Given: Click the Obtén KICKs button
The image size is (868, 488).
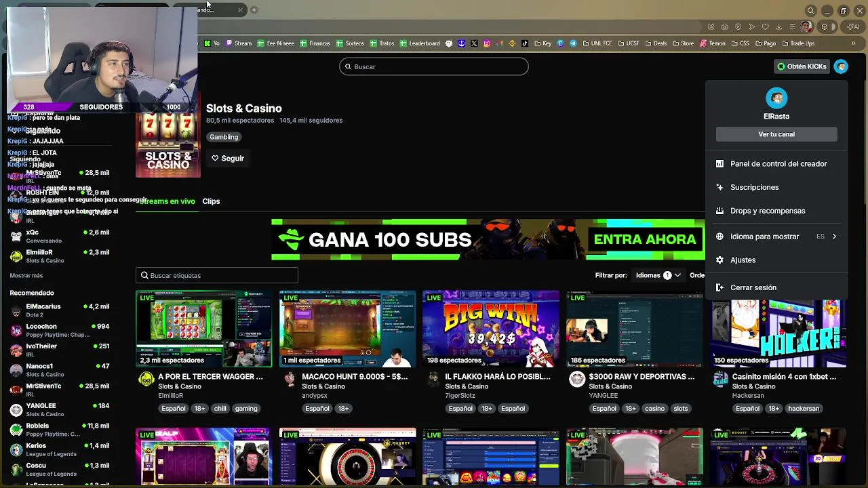Looking at the screenshot, I should pyautogui.click(x=802, y=66).
